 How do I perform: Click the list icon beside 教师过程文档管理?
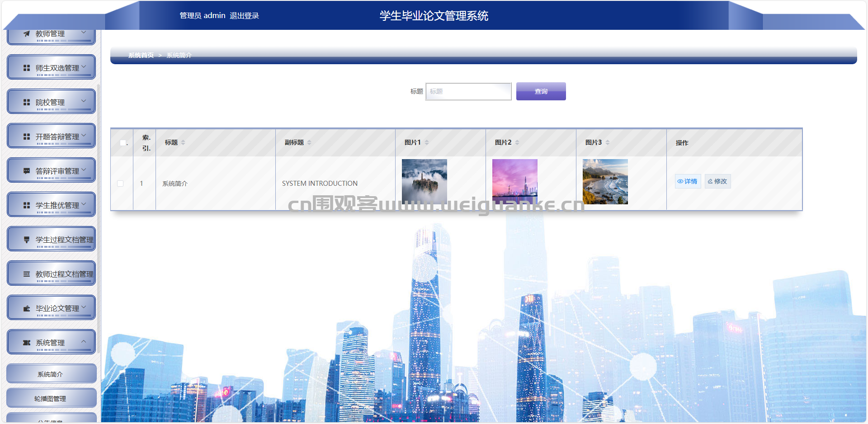pos(27,274)
